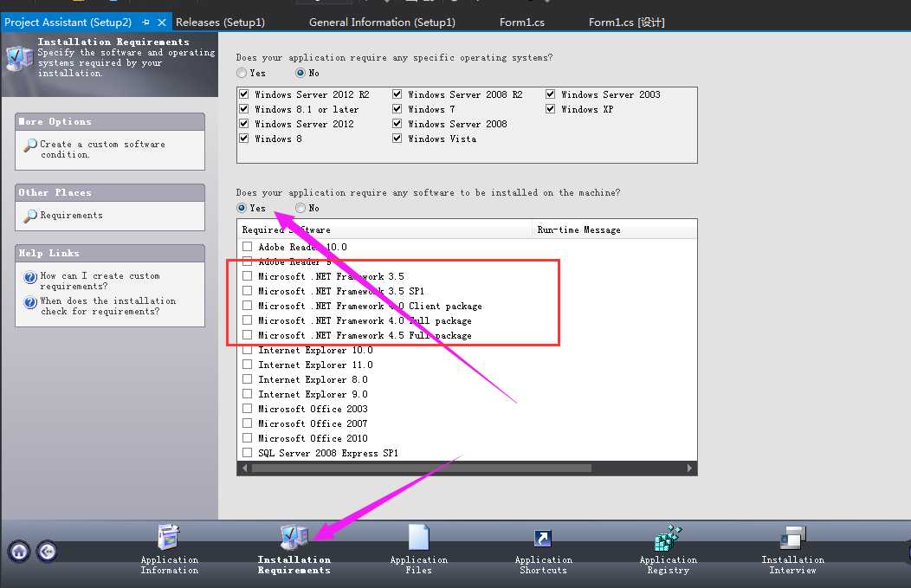Click the horizontal scrollbar thumb of the software list
The image size is (911, 588).
click(421, 468)
